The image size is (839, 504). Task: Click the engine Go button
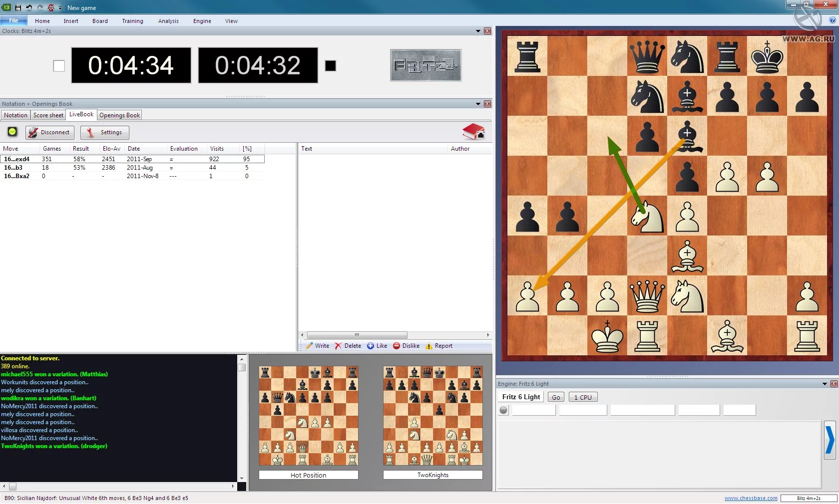coord(556,397)
